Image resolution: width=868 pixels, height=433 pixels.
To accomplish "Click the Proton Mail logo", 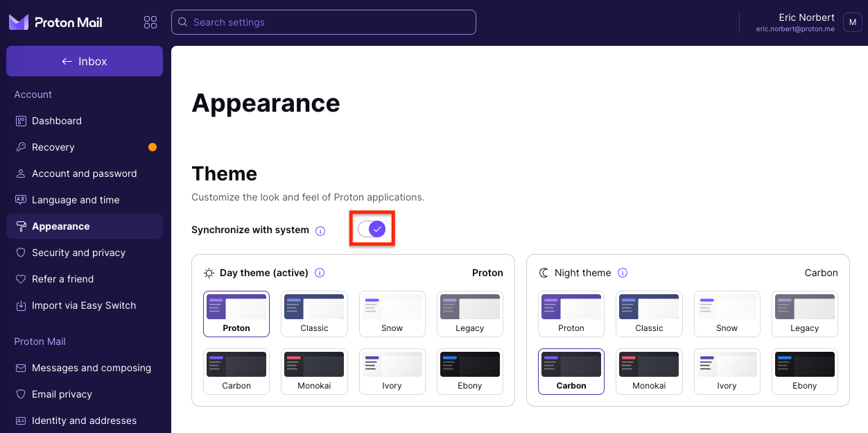I will (55, 22).
